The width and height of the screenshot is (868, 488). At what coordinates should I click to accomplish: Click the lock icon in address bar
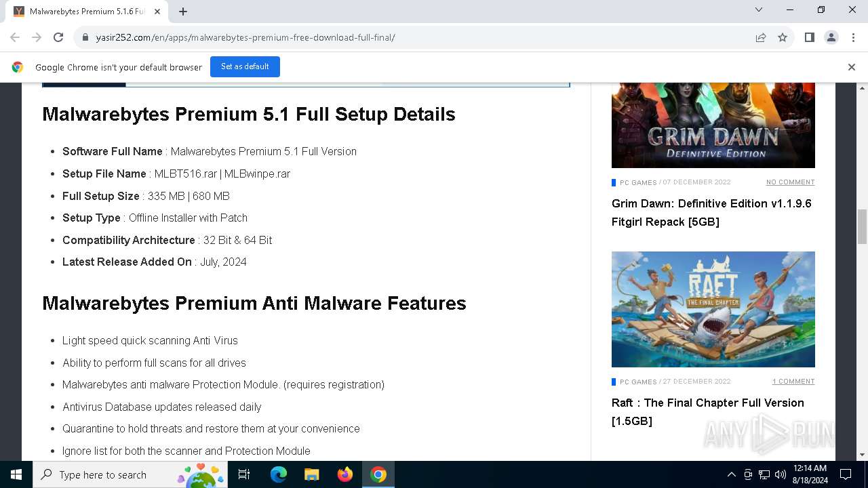tap(85, 37)
